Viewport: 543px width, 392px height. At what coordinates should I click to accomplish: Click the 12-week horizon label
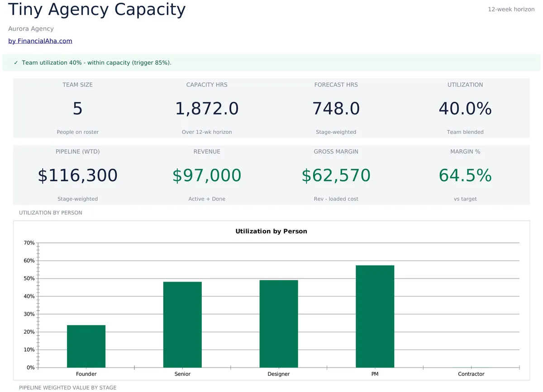point(511,9)
